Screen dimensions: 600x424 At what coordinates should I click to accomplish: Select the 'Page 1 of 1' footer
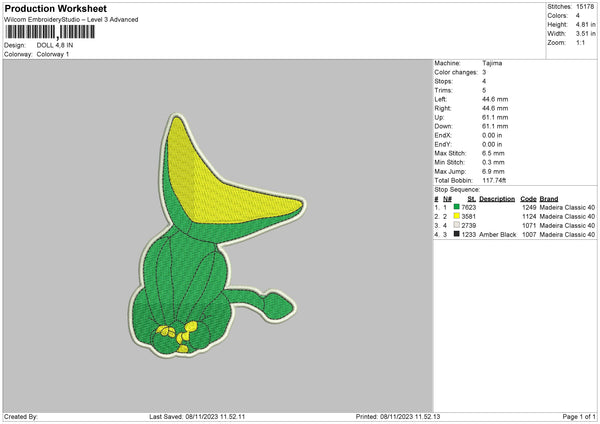click(579, 417)
